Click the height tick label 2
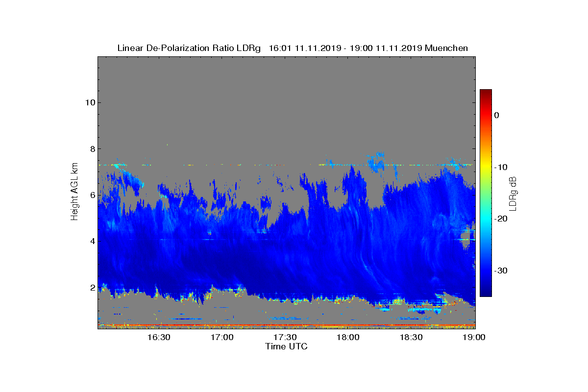The width and height of the screenshot is (588, 392). (92, 287)
